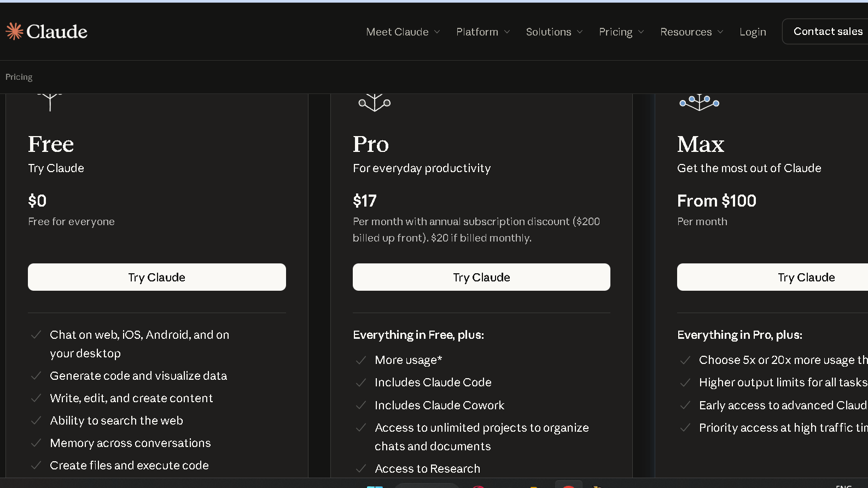Click 'Write, edit, and create content'
868x488 pixels.
(x=131, y=398)
